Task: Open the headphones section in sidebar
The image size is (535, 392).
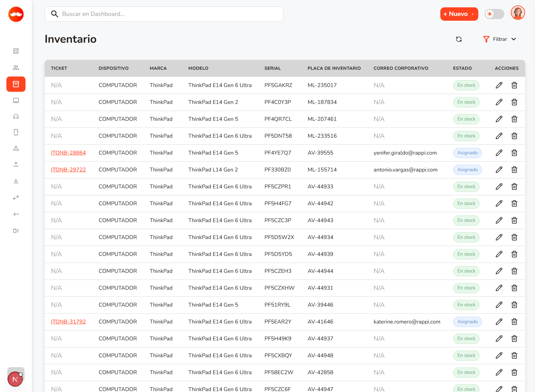Action: pos(16,116)
